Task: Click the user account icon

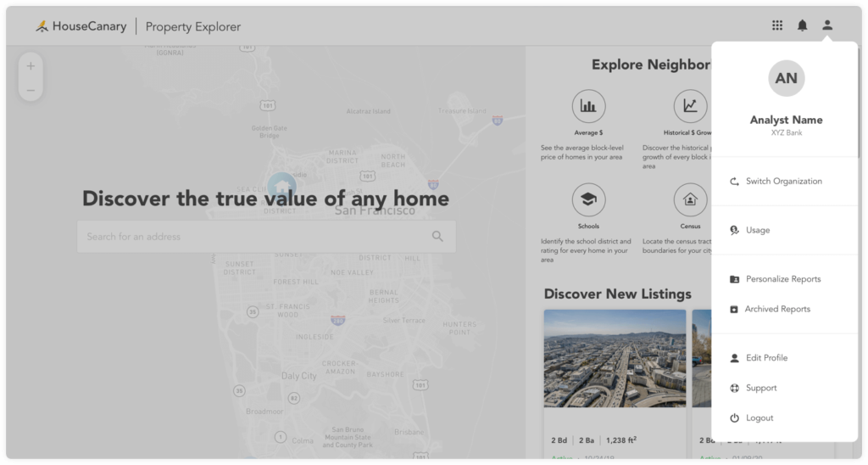Action: pos(827,25)
